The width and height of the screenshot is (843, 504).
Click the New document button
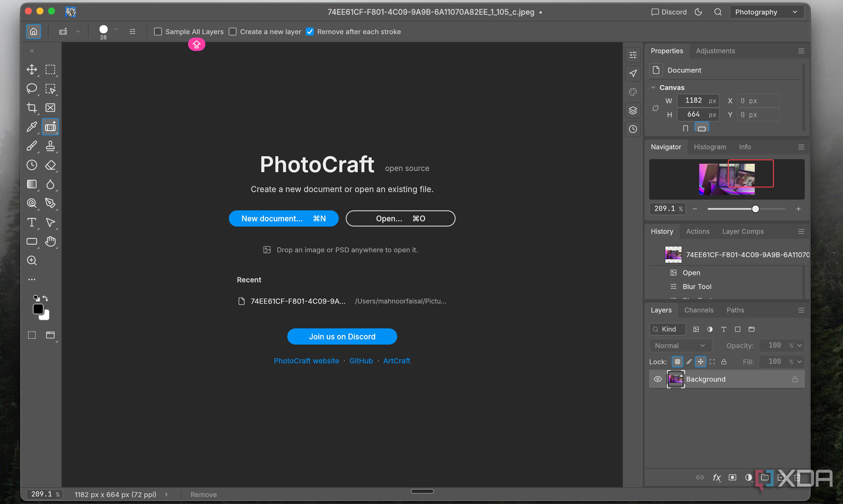[284, 218]
